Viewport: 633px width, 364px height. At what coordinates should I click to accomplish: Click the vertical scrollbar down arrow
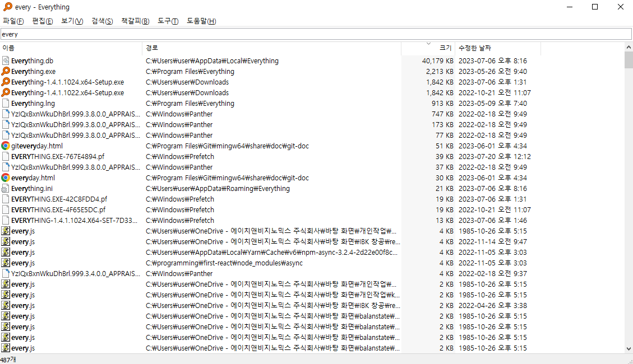pyautogui.click(x=629, y=349)
